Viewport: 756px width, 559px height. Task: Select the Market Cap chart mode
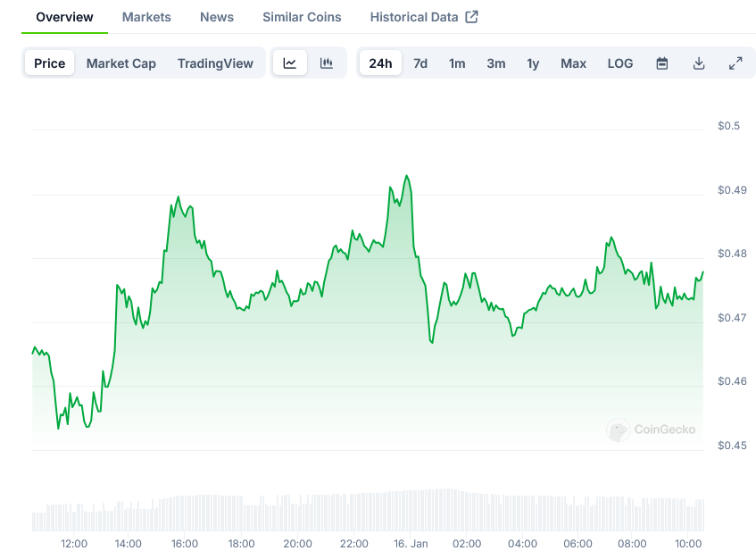[x=120, y=63]
